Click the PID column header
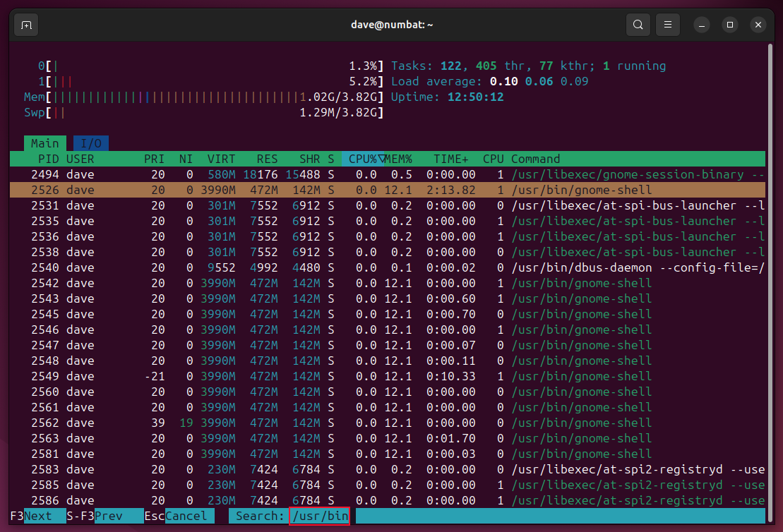 (x=48, y=159)
